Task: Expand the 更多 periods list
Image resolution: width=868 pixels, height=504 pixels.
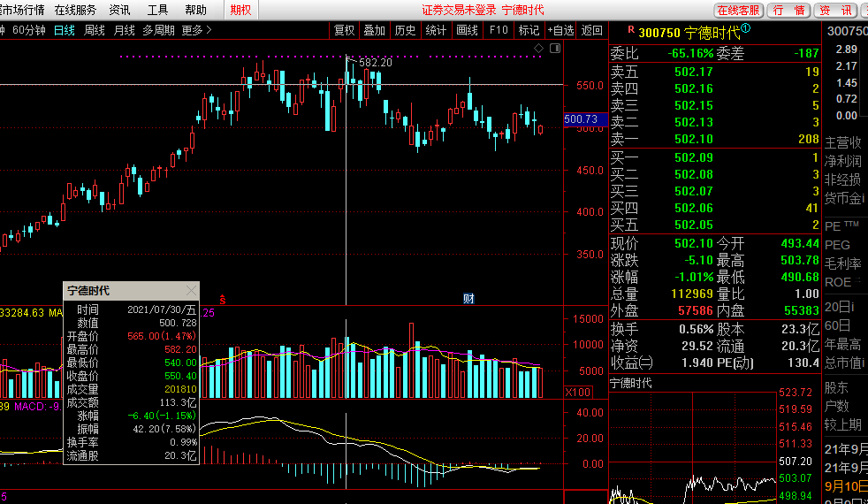Action: point(196,30)
